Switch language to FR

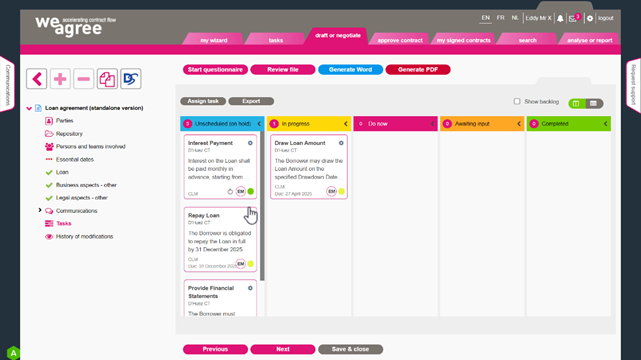[500, 18]
